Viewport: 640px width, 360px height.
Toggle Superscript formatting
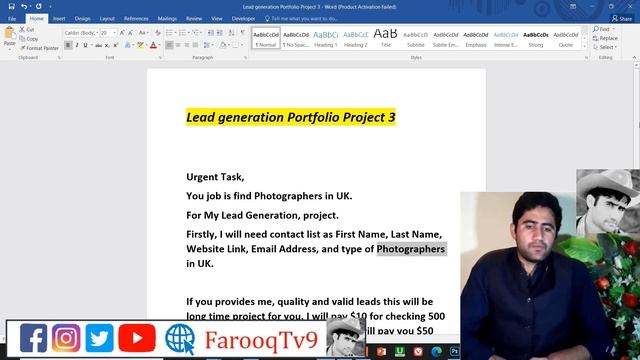116,45
